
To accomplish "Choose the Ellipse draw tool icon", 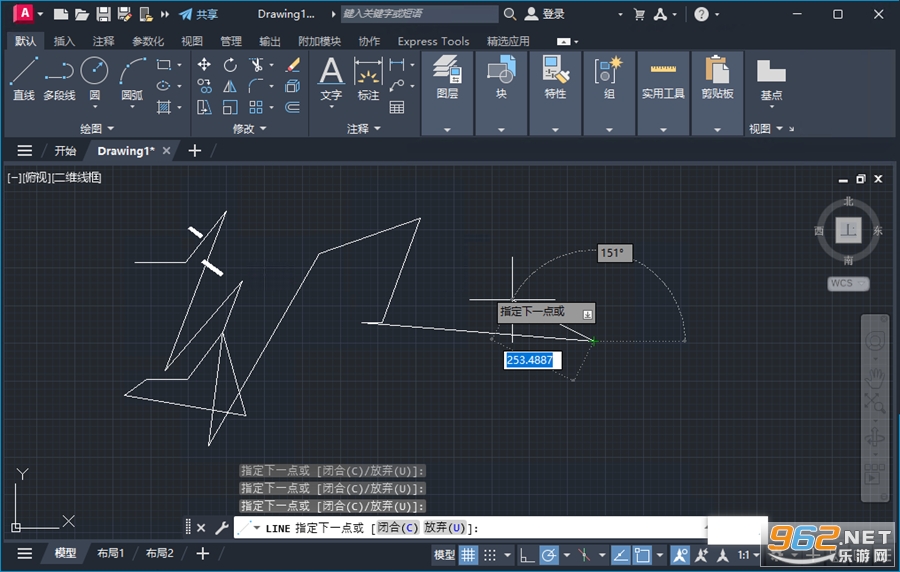I will coord(164,86).
